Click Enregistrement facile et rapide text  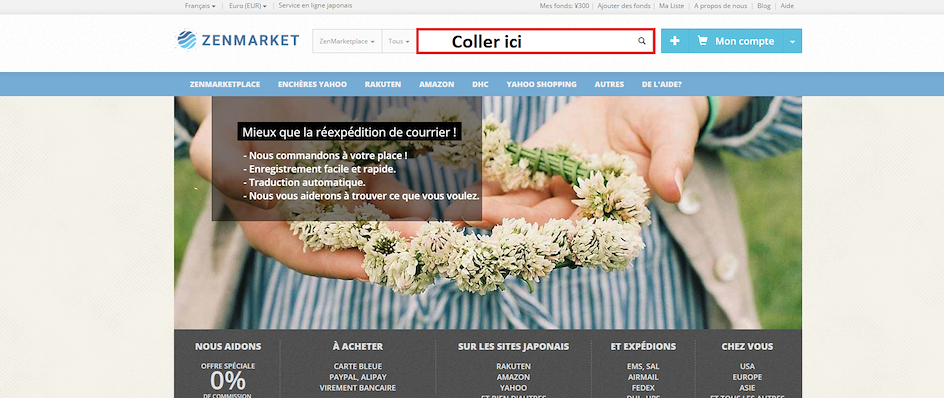coord(320,169)
